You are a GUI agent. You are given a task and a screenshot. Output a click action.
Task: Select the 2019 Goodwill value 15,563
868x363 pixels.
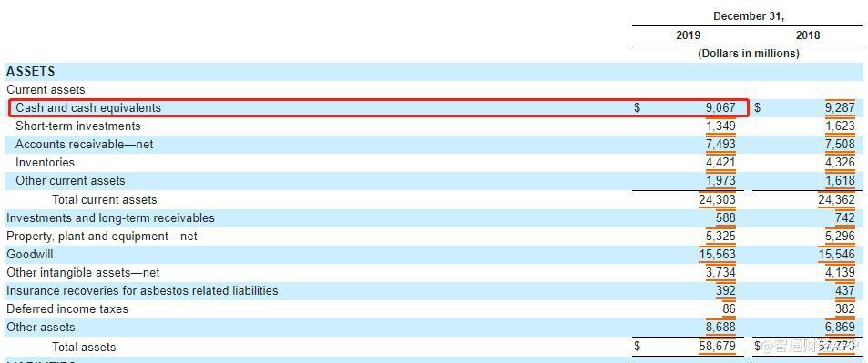pos(718,255)
